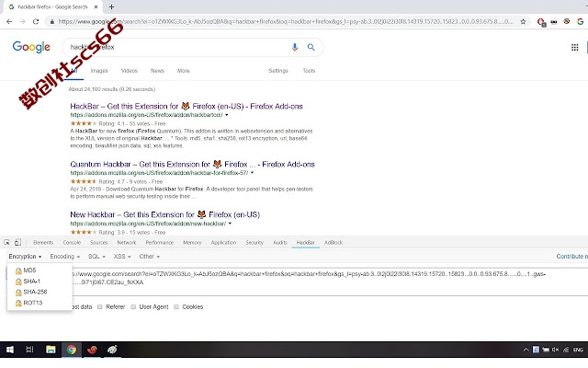Start voice search with microphone icon
The height and width of the screenshot is (368, 588).
[295, 47]
